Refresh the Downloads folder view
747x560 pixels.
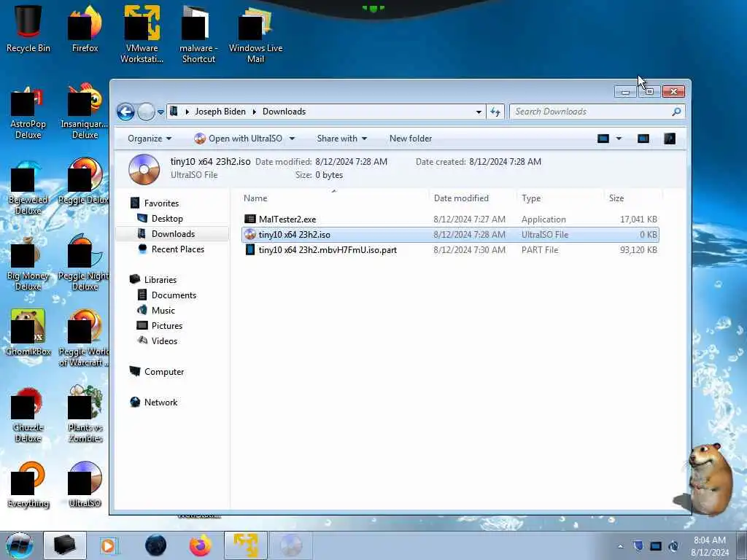pyautogui.click(x=495, y=112)
